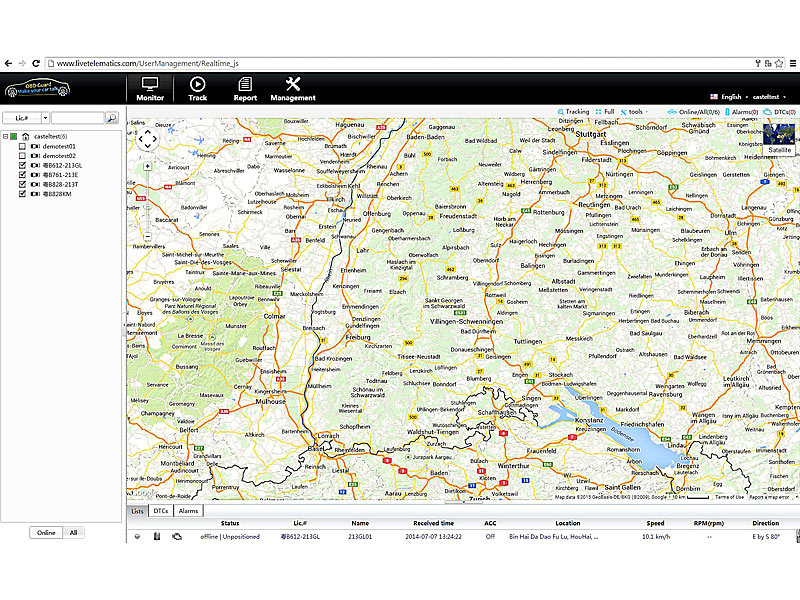Bookmark the page with star icon

(x=779, y=63)
